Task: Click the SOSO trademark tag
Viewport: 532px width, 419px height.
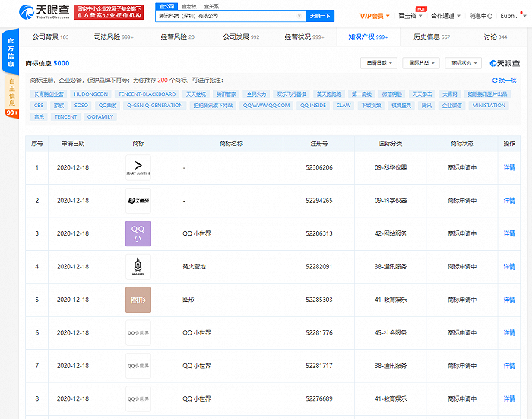Action: click(x=81, y=105)
